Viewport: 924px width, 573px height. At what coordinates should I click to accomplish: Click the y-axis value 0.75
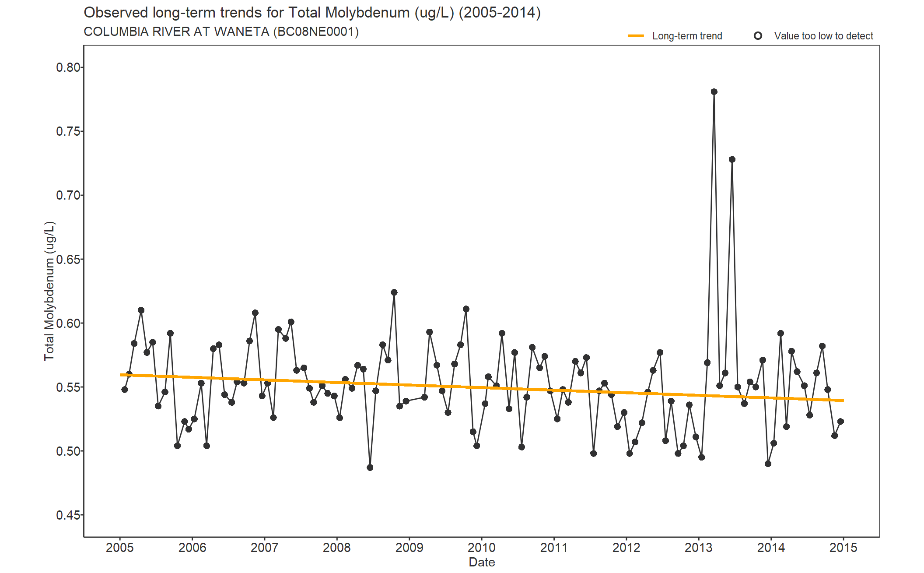tap(68, 131)
